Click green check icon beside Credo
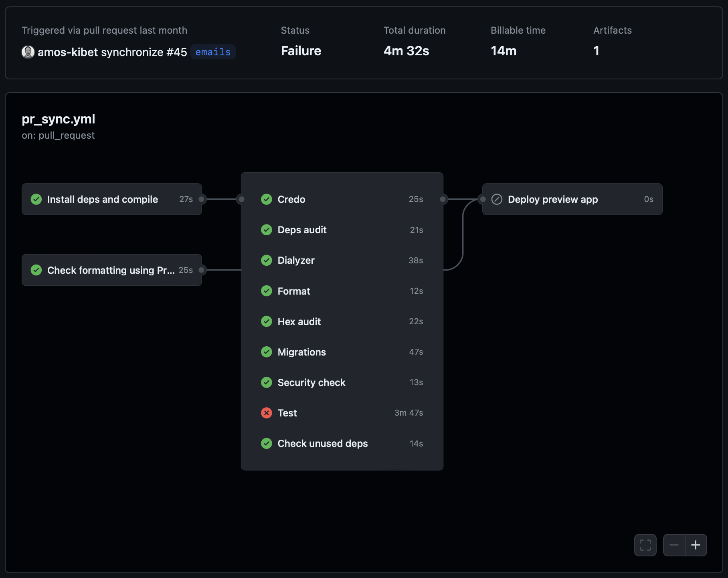This screenshot has width=728, height=578. click(x=267, y=199)
